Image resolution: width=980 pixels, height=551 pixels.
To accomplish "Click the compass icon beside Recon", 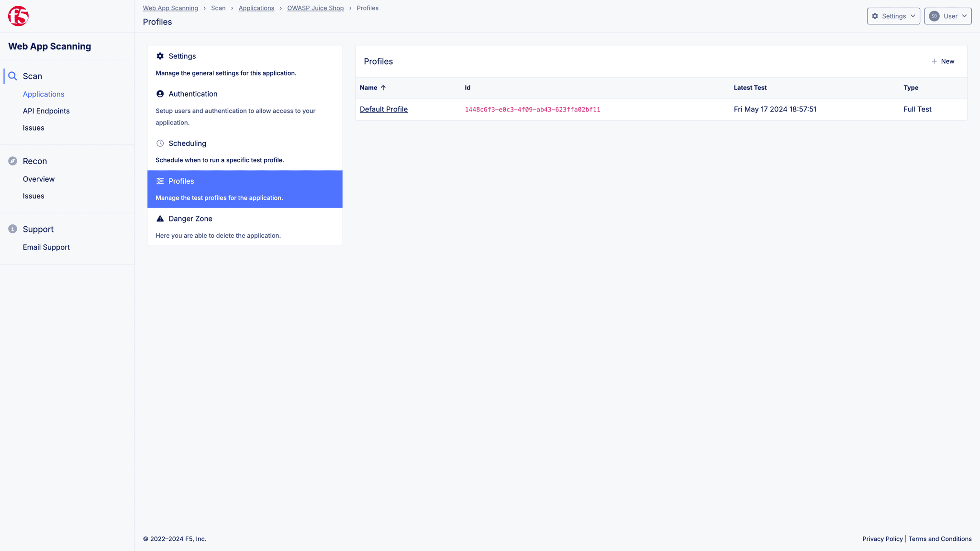I will click(13, 161).
